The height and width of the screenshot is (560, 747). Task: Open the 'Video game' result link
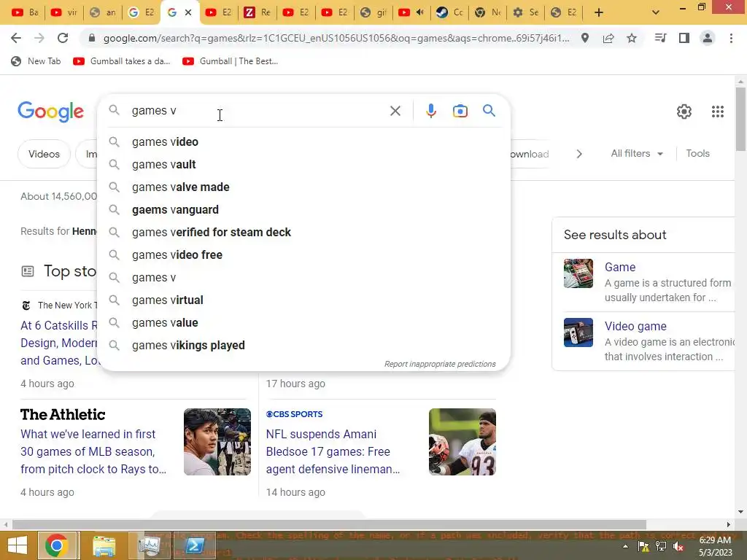coord(635,326)
